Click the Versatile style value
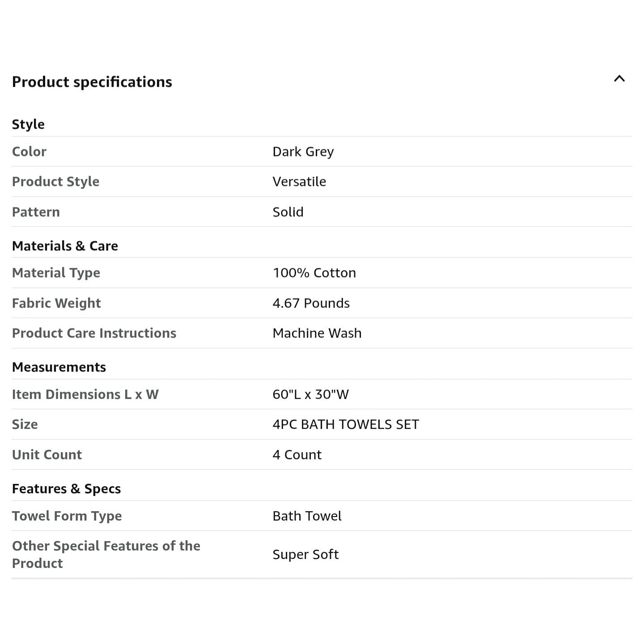 [299, 182]
